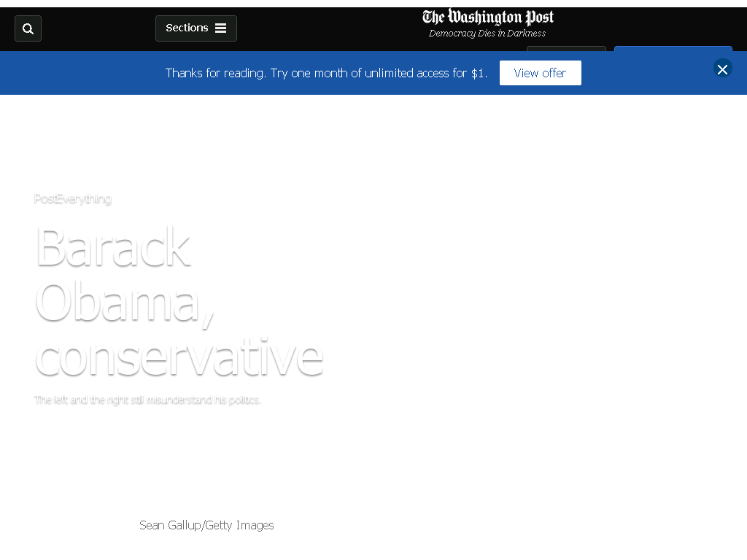
Task: Click the subheadline about left and right
Action: pyautogui.click(x=147, y=400)
